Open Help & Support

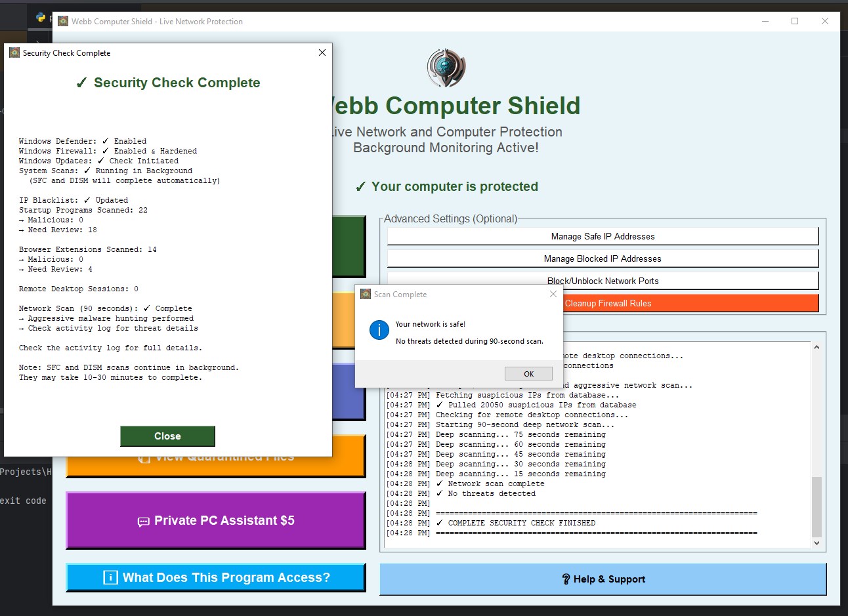coord(603,579)
